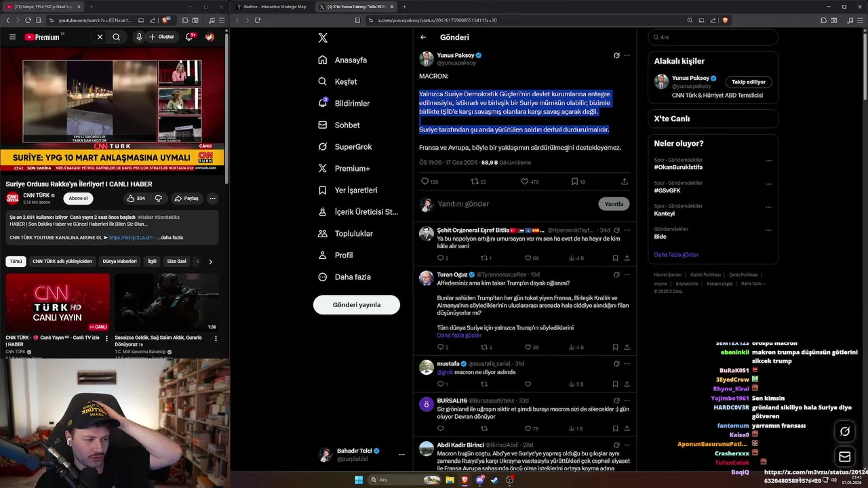
Task: Click the Yanıtla reply button
Action: click(x=614, y=204)
